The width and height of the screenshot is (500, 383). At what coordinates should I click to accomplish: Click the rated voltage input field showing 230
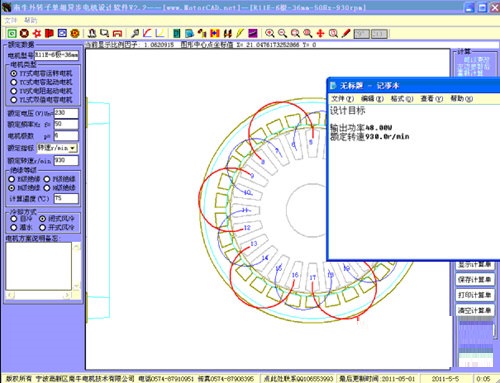click(66, 113)
